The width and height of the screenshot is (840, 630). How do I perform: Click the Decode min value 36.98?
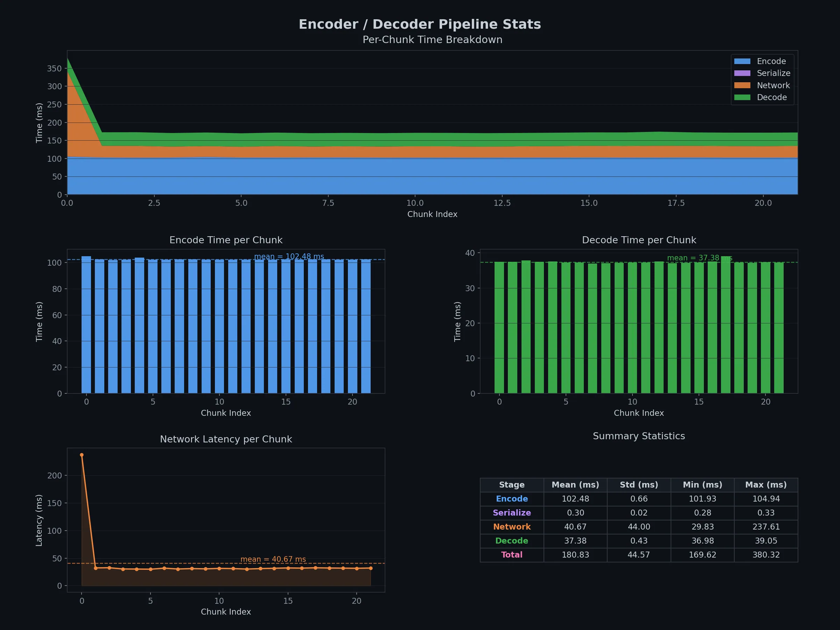(x=702, y=541)
